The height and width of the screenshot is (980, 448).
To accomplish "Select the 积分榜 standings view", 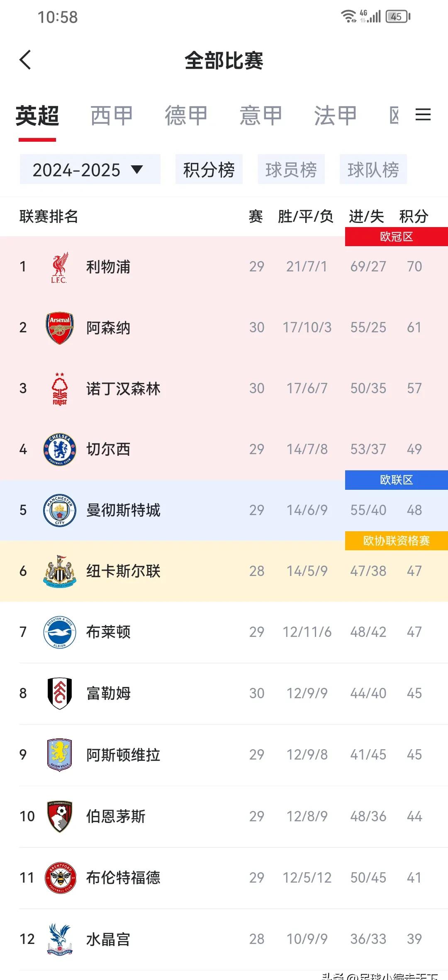I will [x=209, y=169].
